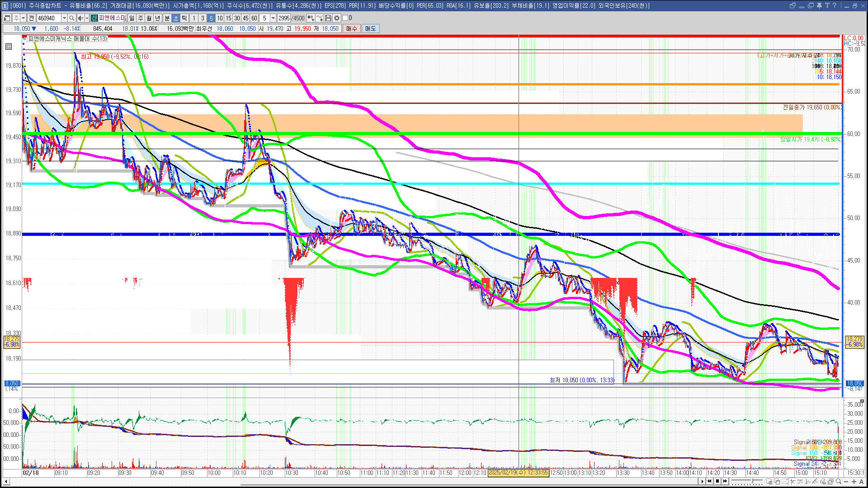The image size is (868, 488).
Task: Open the chart settings gear icon
Action: click(337, 18)
